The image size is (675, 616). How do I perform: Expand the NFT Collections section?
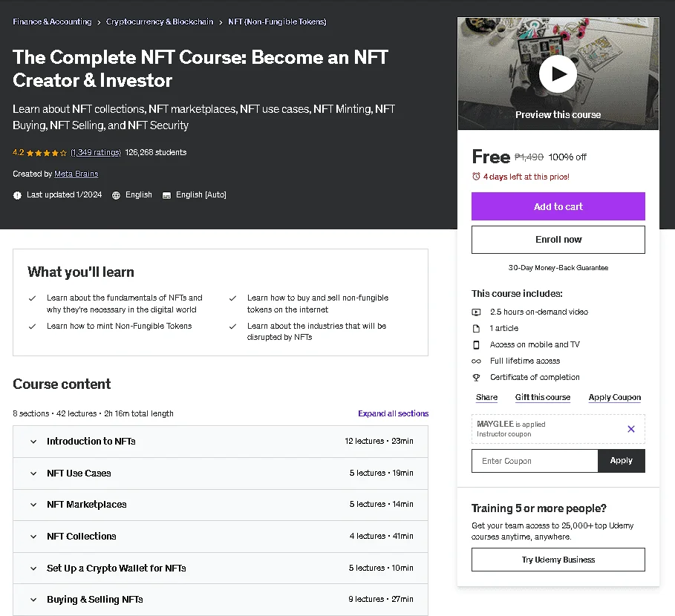pyautogui.click(x=221, y=537)
